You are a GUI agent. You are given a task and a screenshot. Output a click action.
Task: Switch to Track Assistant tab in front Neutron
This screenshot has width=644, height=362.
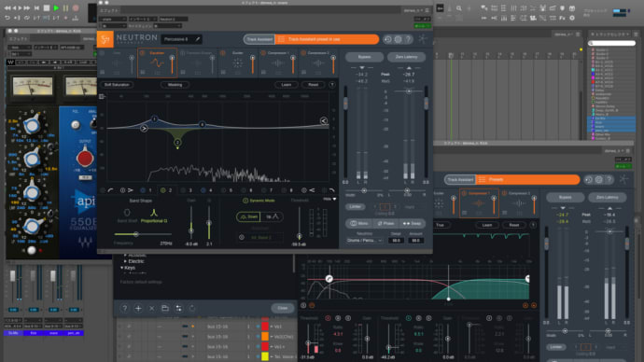259,39
